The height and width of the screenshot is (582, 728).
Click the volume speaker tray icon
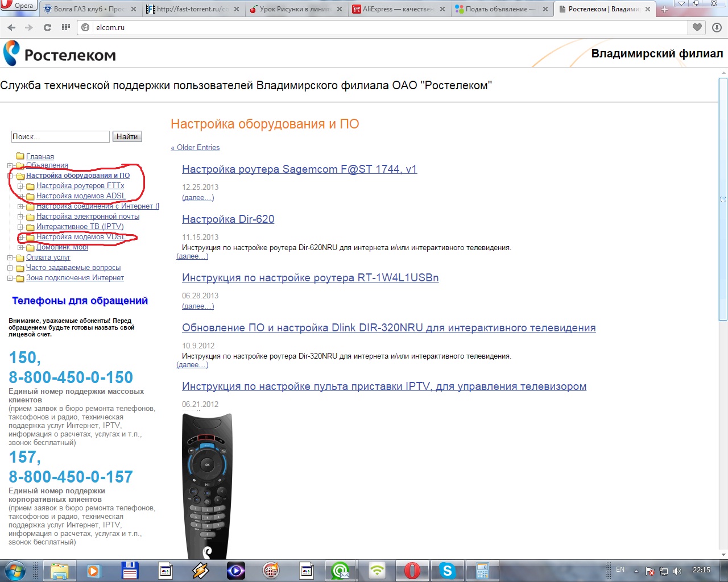pyautogui.click(x=677, y=571)
